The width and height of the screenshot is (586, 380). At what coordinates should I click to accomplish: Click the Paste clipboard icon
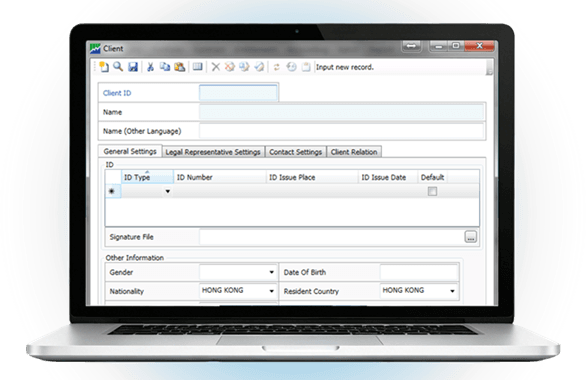click(180, 67)
